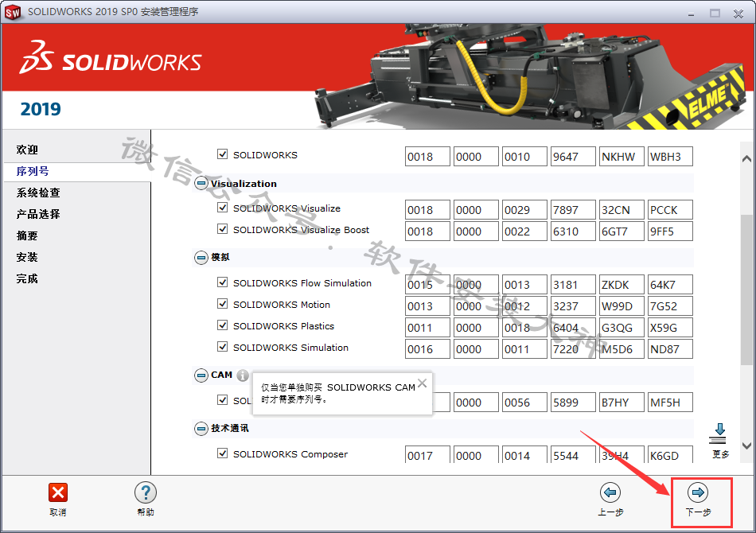Toggle SOLIDWORKS Simulation checkbox
The height and width of the screenshot is (533, 756).
[222, 347]
